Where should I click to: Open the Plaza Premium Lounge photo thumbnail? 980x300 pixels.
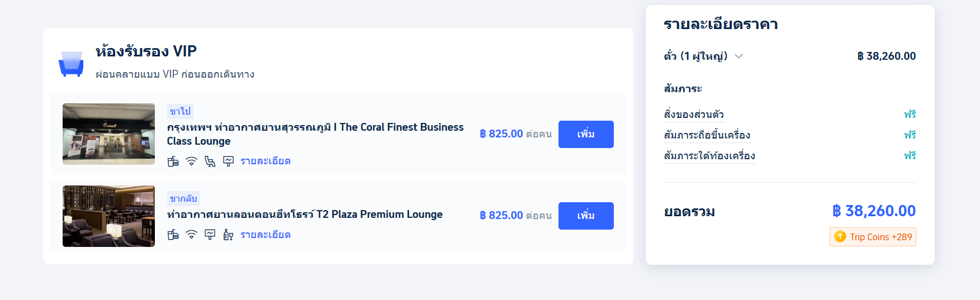(x=108, y=216)
